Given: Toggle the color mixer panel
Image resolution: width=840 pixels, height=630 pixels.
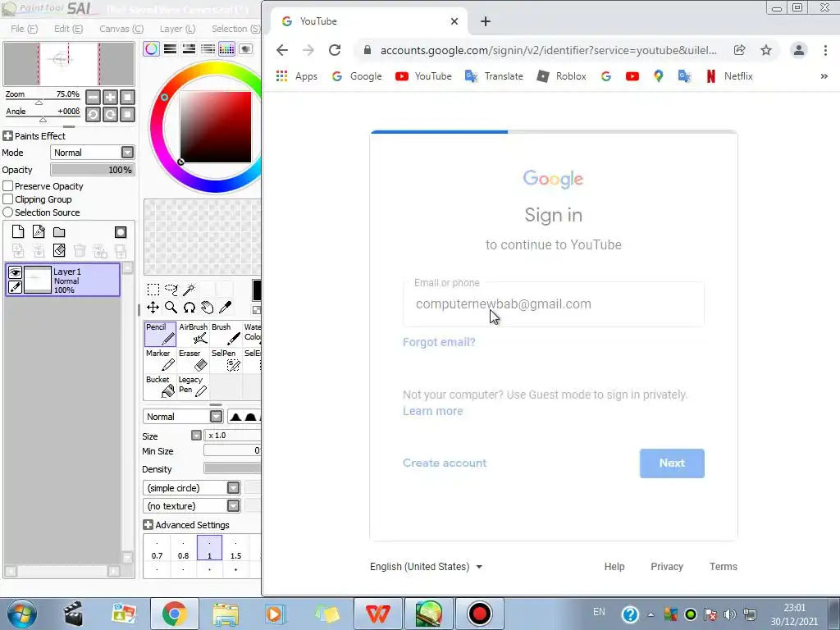Looking at the screenshot, I should click(208, 49).
